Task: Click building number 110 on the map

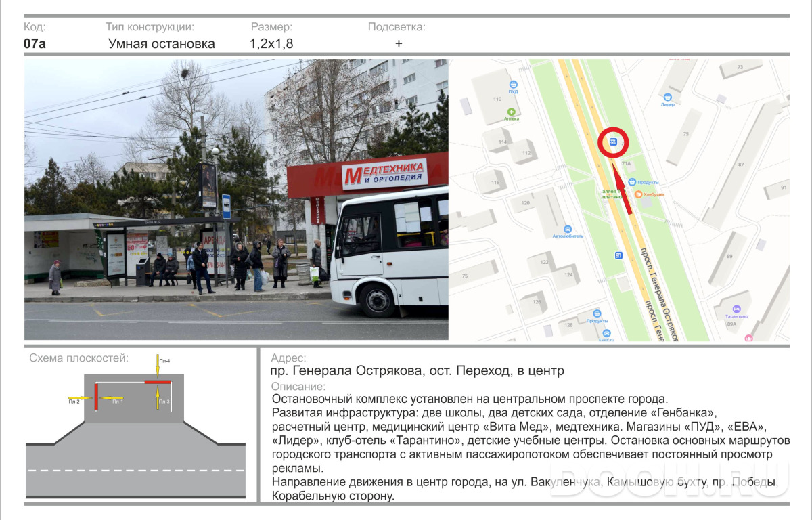Action: coord(497,100)
